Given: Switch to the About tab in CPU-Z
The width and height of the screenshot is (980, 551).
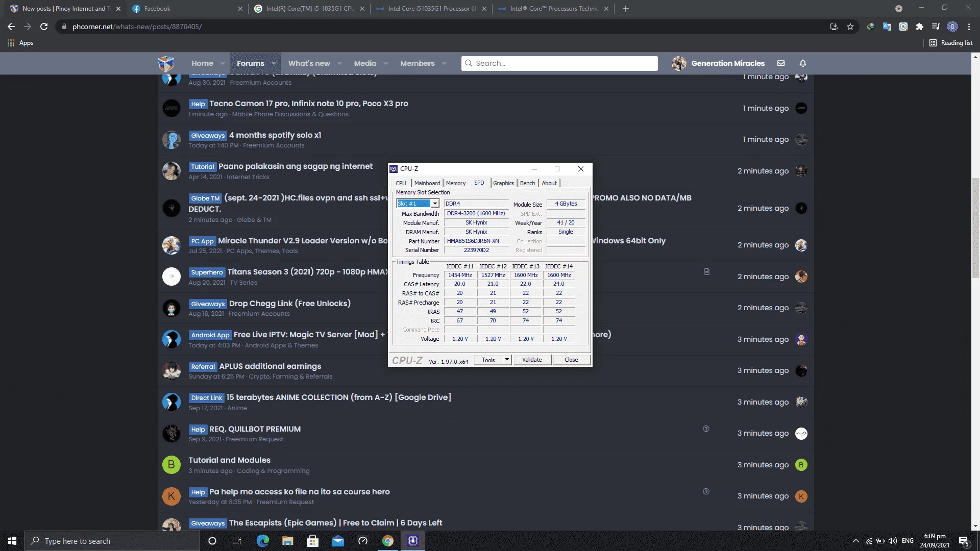Looking at the screenshot, I should pos(549,183).
